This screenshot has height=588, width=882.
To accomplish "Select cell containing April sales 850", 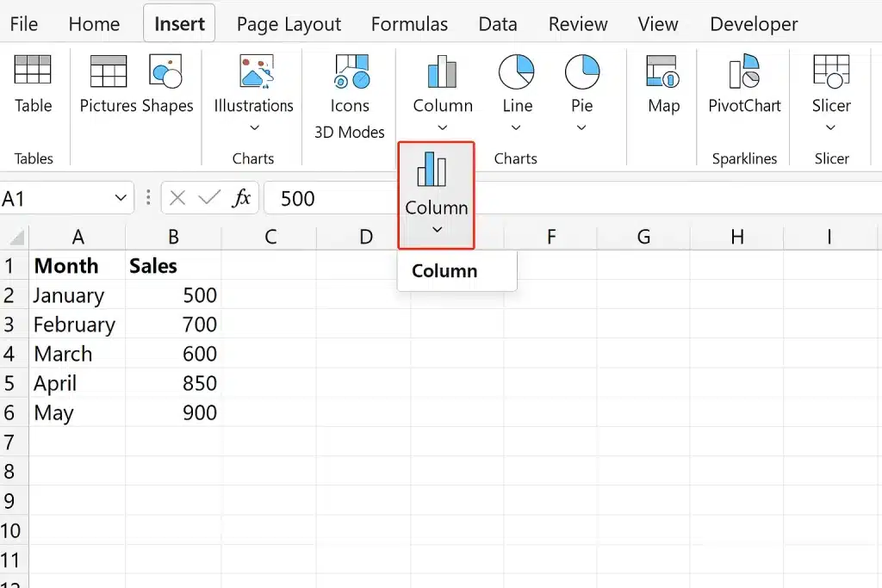I will tap(173, 383).
